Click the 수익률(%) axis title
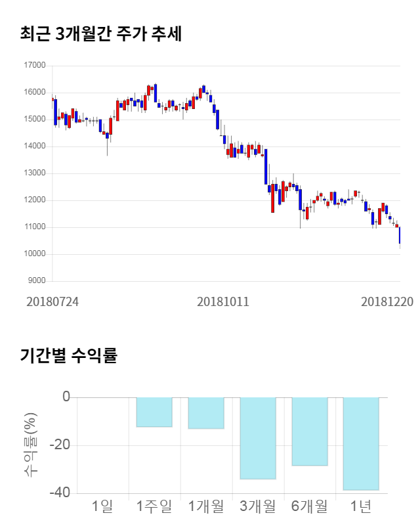This screenshot has height=532, width=420. [31, 445]
